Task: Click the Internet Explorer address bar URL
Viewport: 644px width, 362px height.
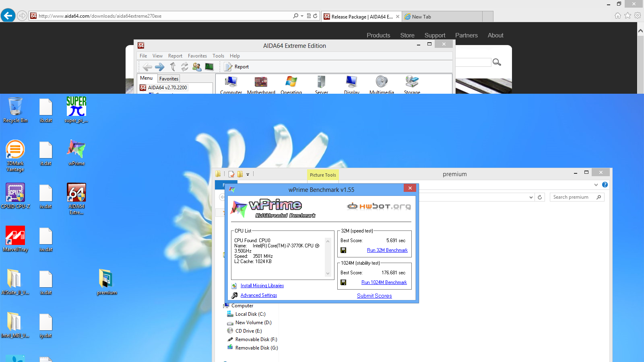Action: (x=100, y=16)
